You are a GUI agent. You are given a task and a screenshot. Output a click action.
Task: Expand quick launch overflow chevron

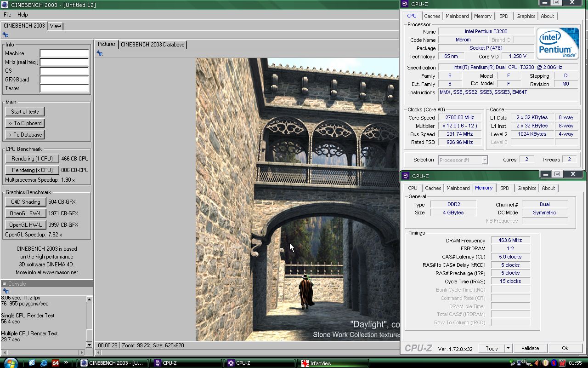coord(66,362)
